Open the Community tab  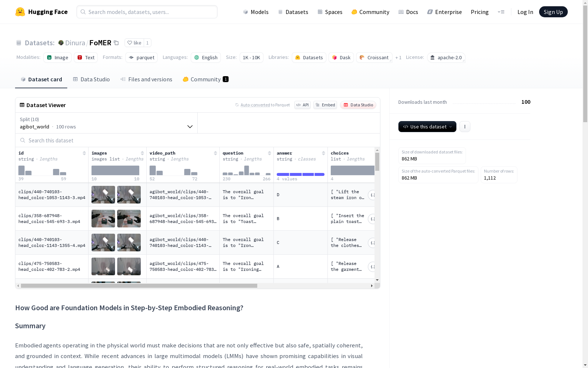pos(205,79)
